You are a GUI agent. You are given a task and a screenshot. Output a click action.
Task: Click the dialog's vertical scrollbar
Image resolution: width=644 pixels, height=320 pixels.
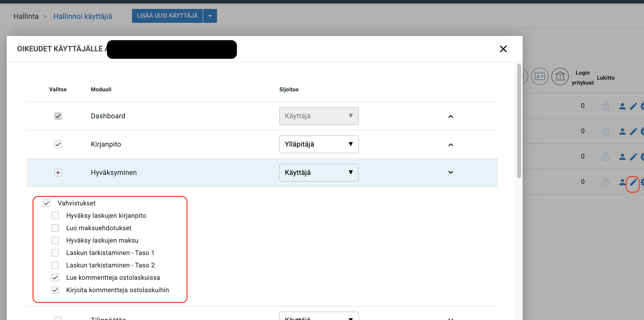[x=519, y=121]
